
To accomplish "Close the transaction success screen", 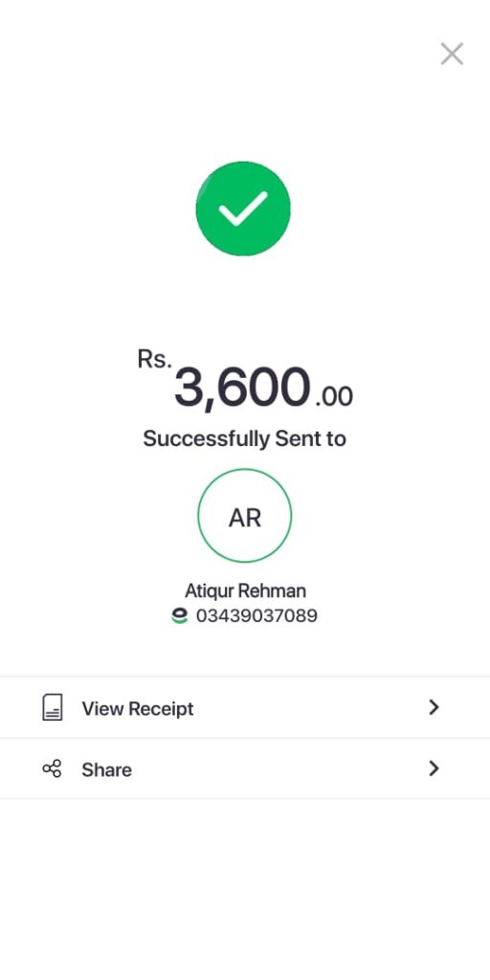I will (452, 54).
